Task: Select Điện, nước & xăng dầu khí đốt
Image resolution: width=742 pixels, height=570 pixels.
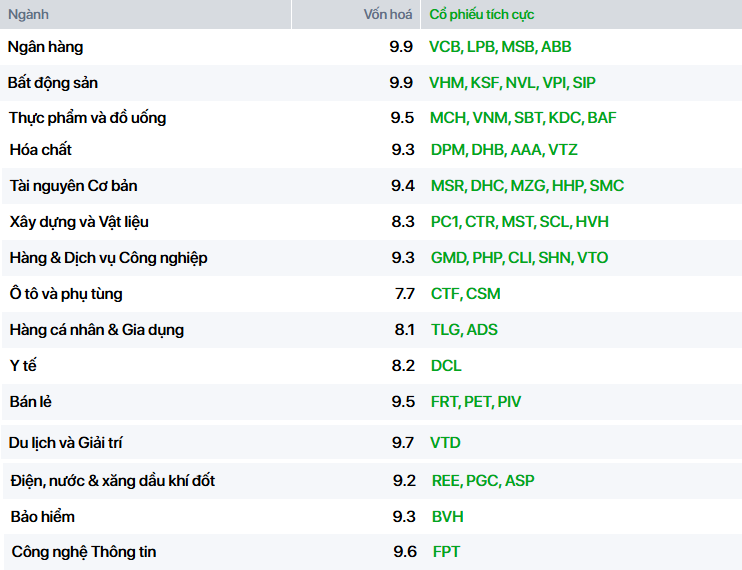Action: 113,481
